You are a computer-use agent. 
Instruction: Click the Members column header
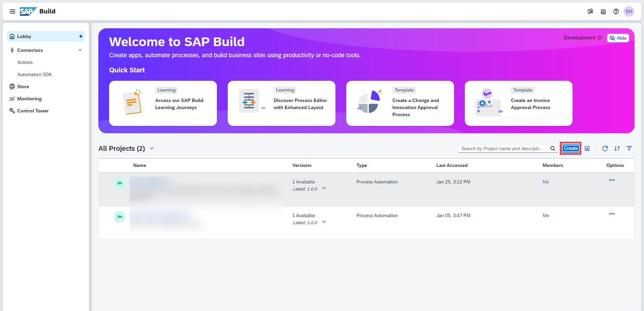(x=553, y=165)
